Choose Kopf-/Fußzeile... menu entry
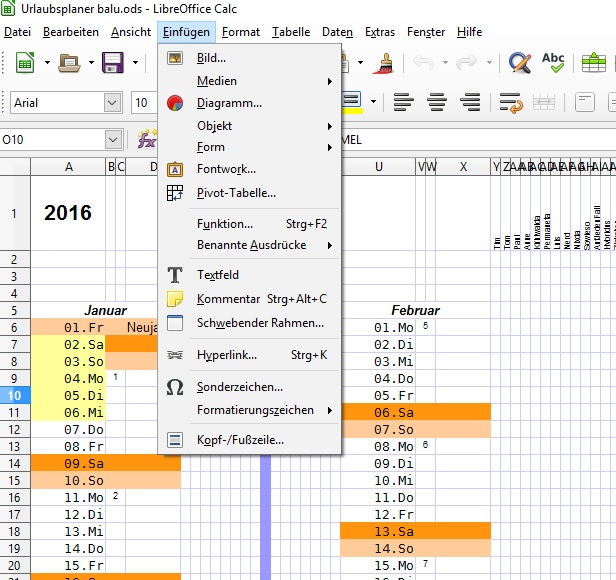This screenshot has width=616, height=580. pos(249,440)
